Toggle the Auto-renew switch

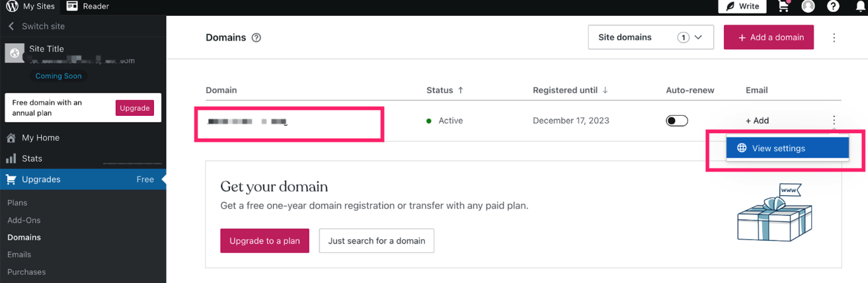point(677,120)
